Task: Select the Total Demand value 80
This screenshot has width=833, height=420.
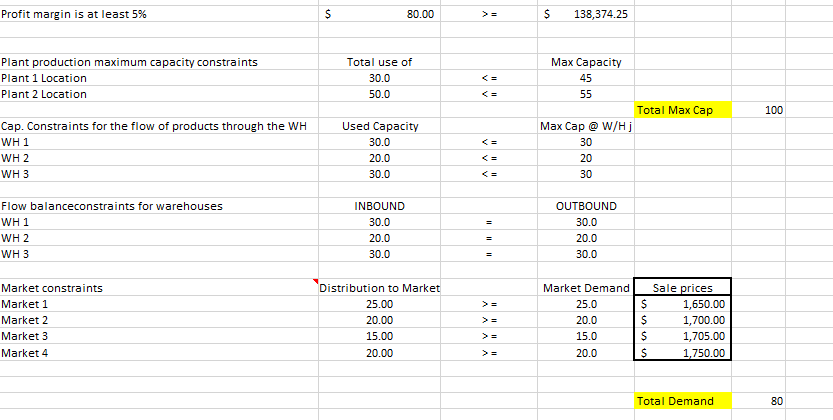Action: point(758,401)
